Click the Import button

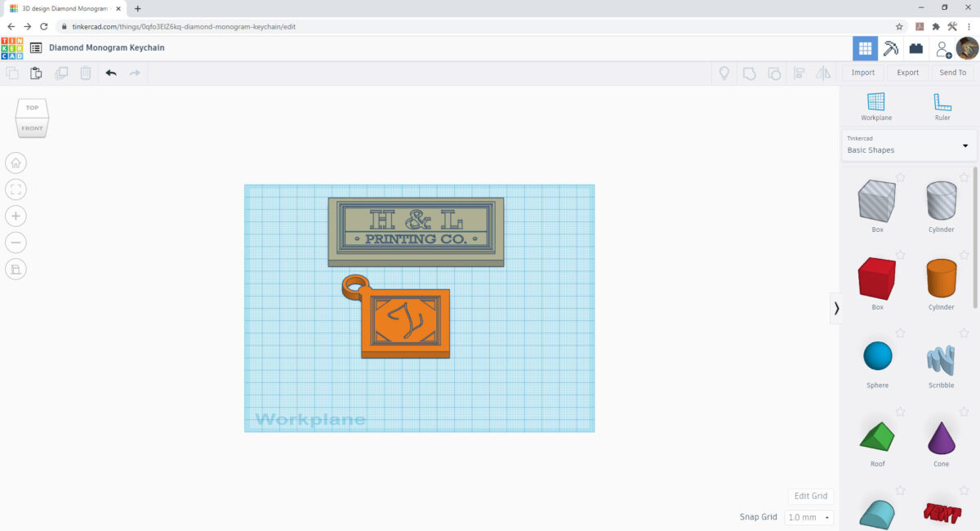click(x=862, y=72)
